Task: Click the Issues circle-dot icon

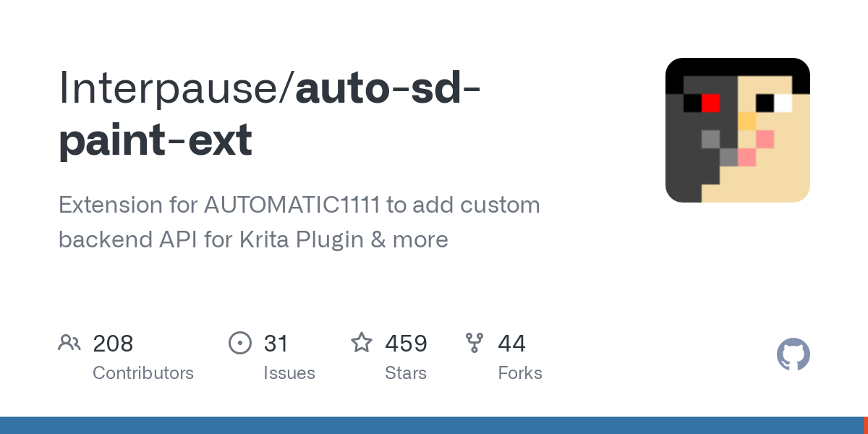Action: (239, 342)
